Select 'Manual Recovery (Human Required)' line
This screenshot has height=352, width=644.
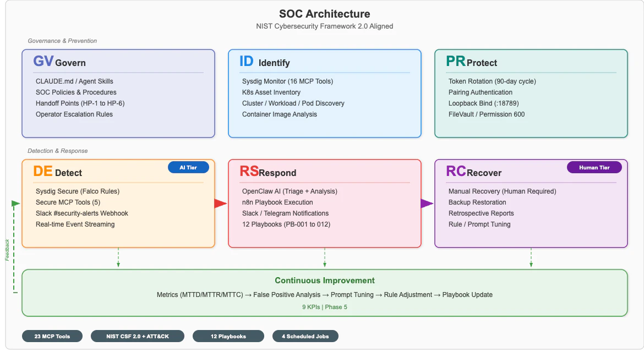[x=503, y=191]
